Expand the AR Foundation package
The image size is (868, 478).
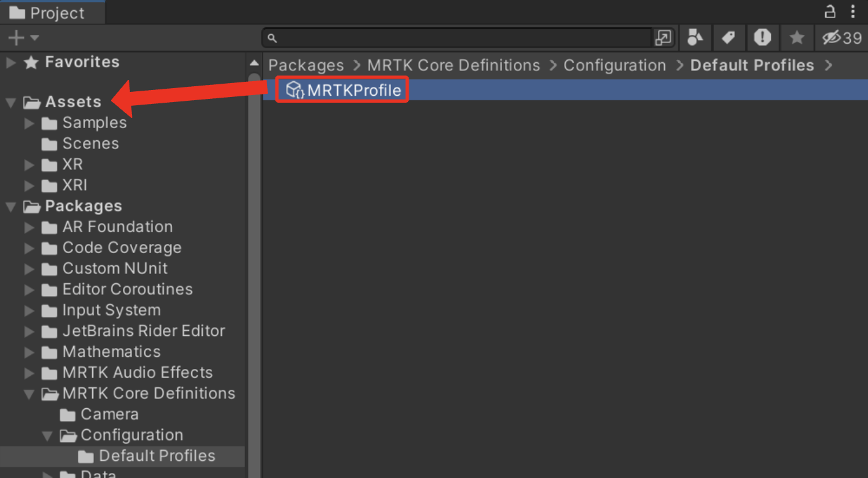click(29, 227)
